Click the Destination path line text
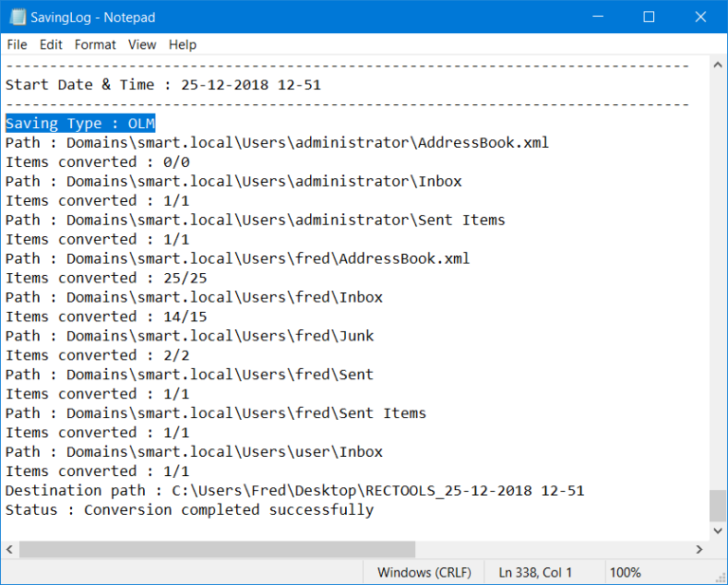 pyautogui.click(x=294, y=490)
